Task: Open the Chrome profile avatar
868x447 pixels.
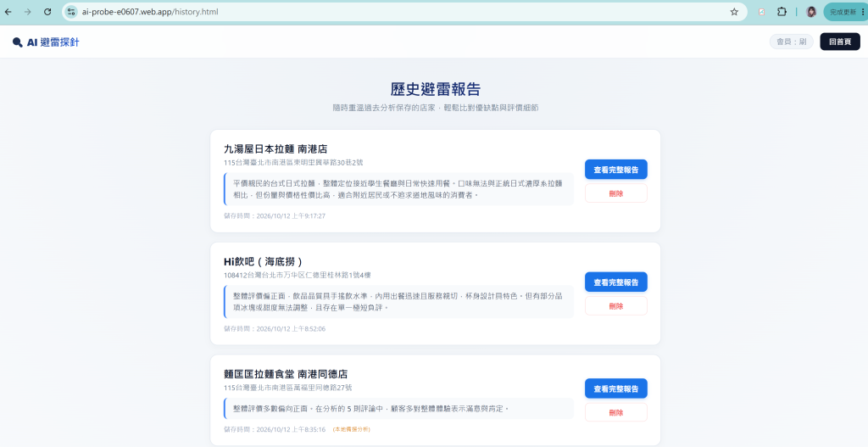Action: (811, 12)
